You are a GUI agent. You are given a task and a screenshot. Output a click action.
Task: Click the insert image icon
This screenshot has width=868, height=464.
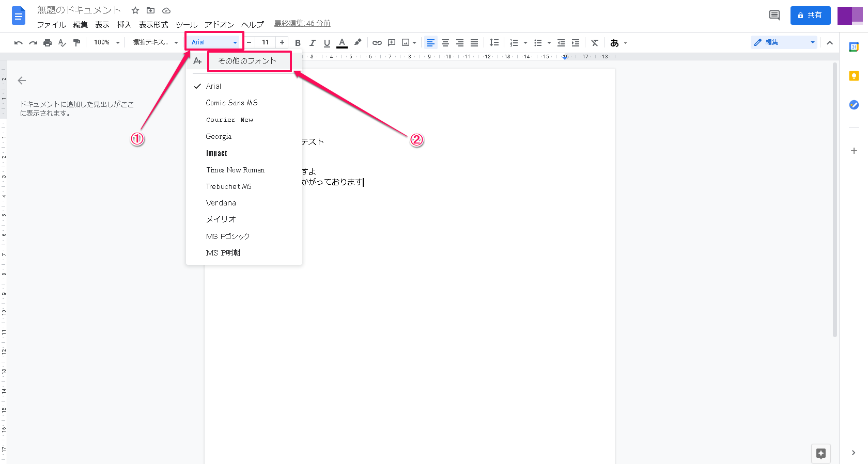tap(406, 43)
